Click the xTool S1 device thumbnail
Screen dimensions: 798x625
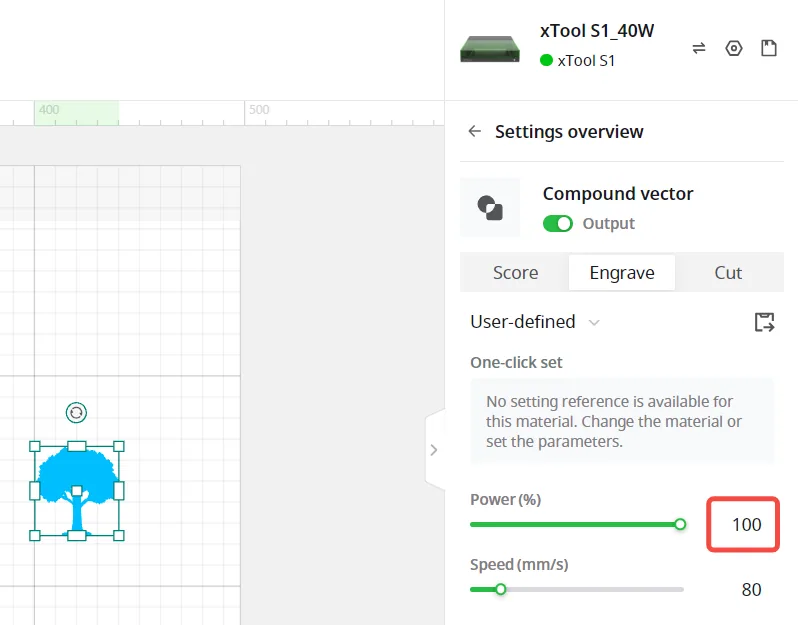(490, 49)
